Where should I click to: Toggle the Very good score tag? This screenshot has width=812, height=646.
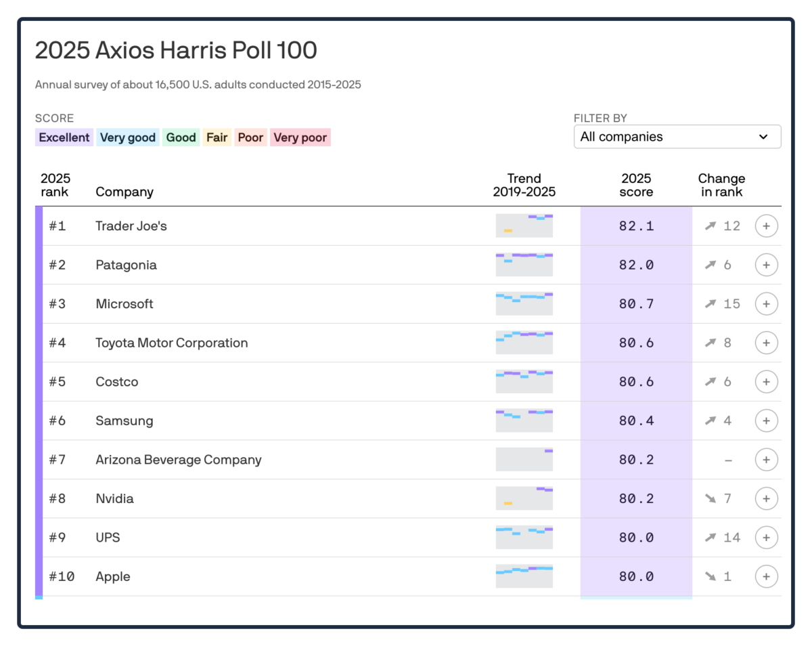[128, 137]
